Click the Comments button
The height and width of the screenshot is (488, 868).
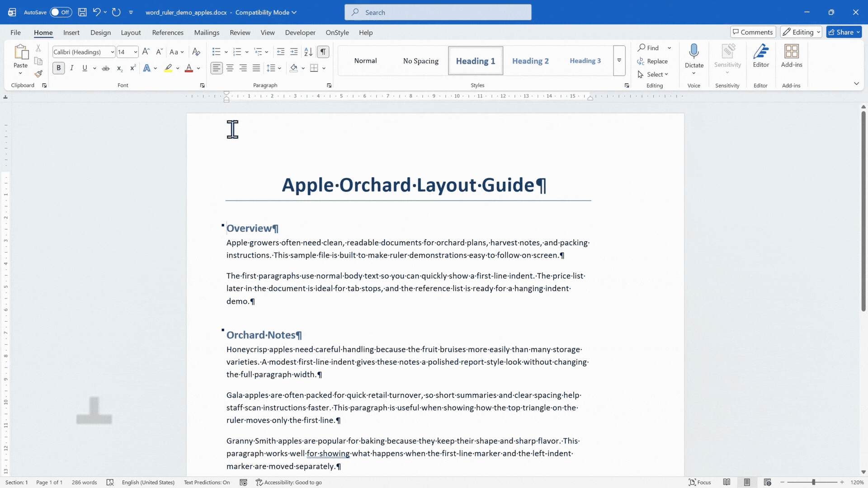click(x=753, y=32)
